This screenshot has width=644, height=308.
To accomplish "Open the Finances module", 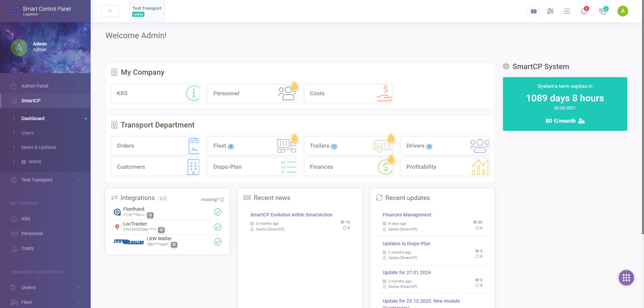I will click(348, 167).
